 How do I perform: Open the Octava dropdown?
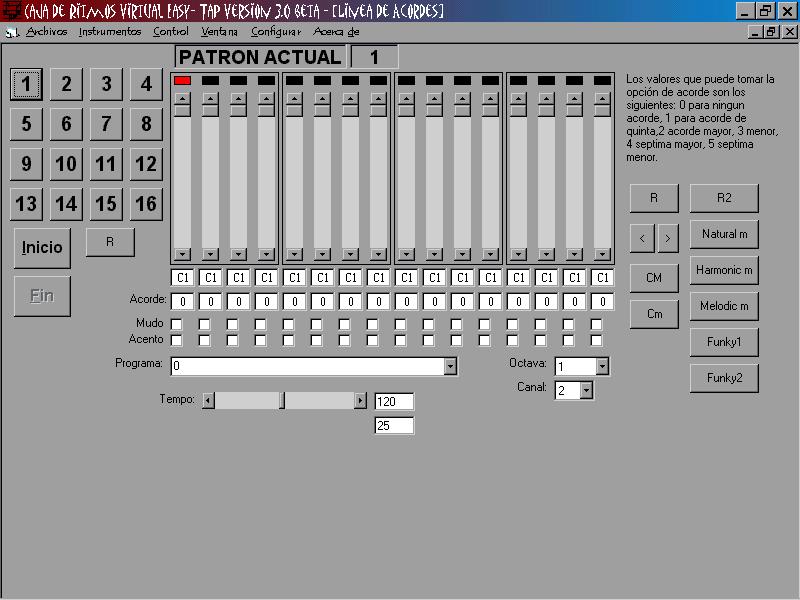pyautogui.click(x=602, y=366)
